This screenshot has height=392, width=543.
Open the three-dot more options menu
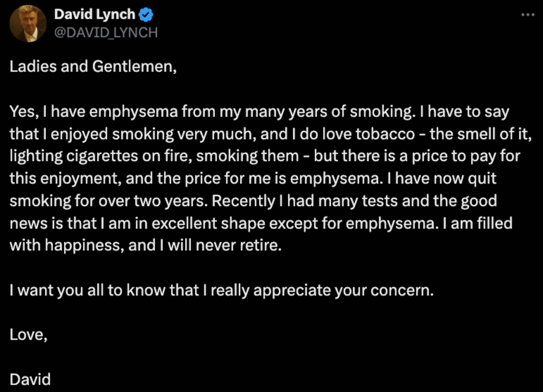pos(528,15)
